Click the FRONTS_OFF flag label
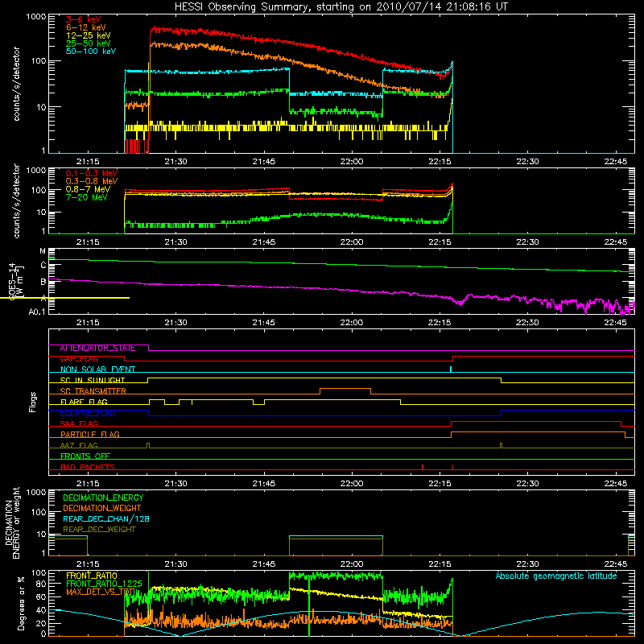This screenshot has width=644, height=644. click(85, 456)
